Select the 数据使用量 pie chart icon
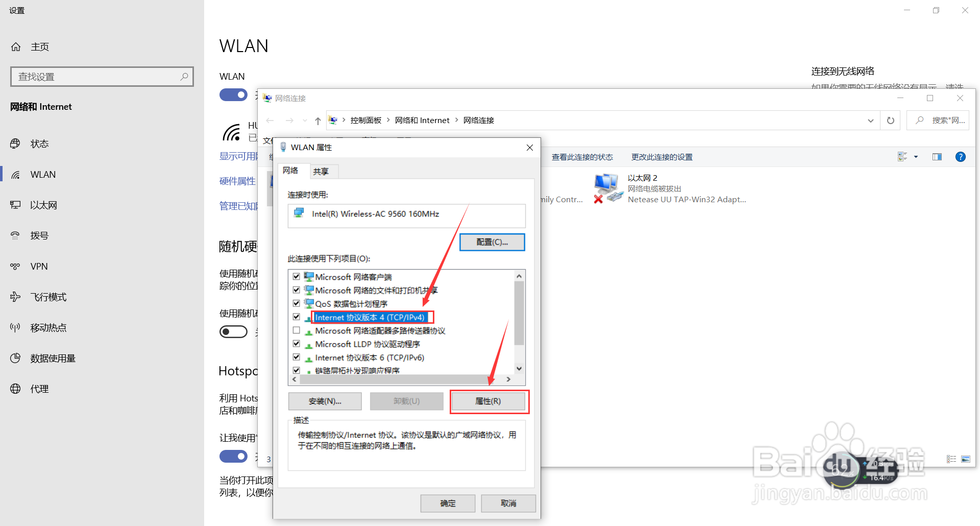The height and width of the screenshot is (526, 980). coord(15,358)
